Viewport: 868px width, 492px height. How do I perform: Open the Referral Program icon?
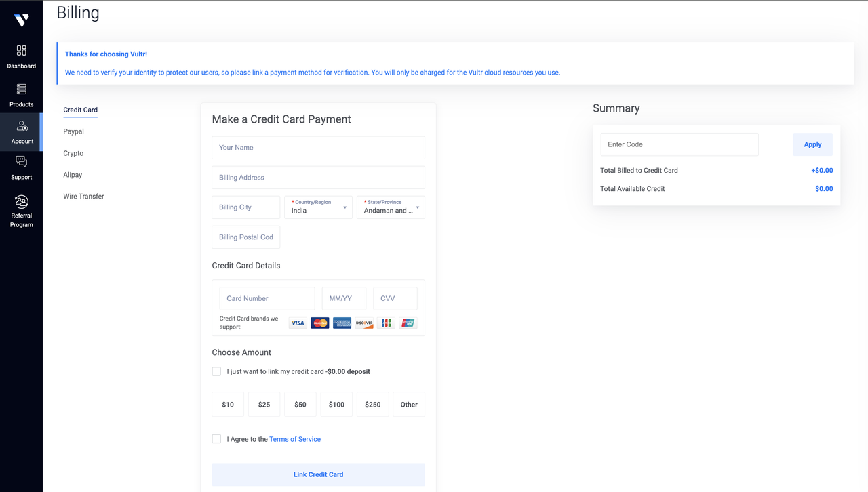click(x=21, y=202)
